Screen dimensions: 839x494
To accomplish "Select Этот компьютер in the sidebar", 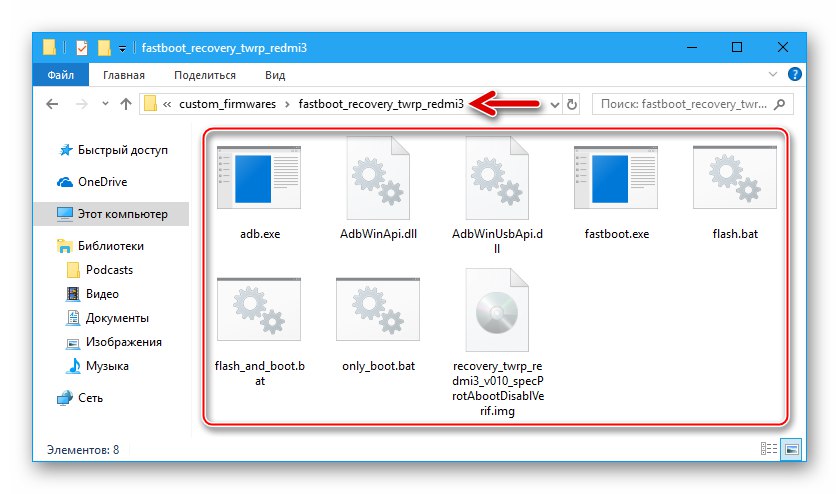I will point(111,214).
